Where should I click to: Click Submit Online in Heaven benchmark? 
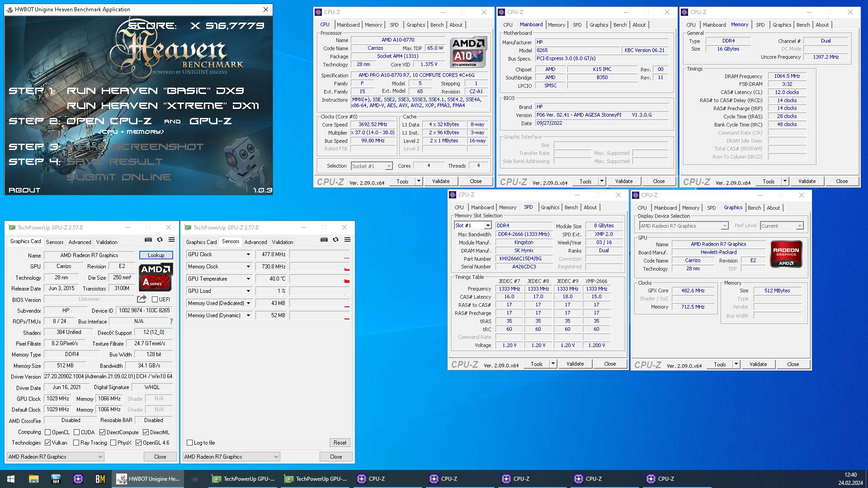point(119,177)
